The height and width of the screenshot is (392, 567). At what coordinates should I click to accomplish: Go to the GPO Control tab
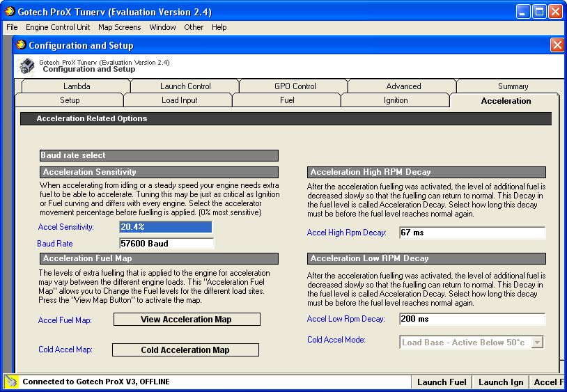pyautogui.click(x=295, y=86)
